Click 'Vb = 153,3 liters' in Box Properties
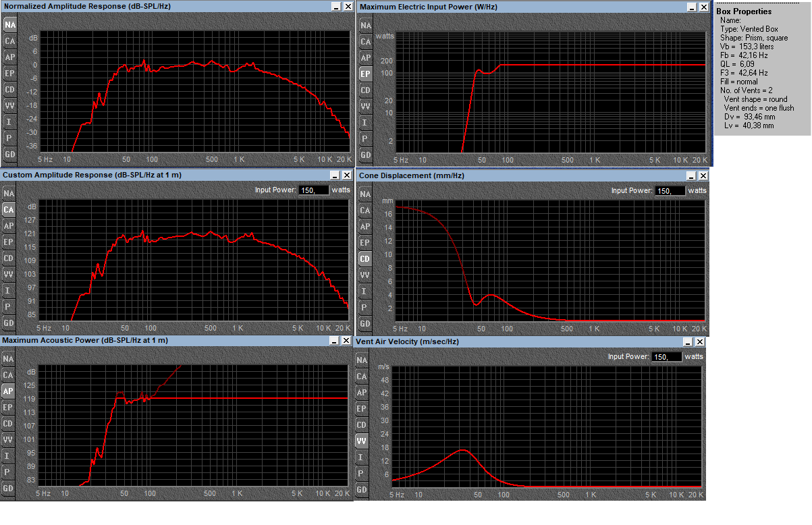This screenshot has height=525, width=812. click(x=747, y=47)
